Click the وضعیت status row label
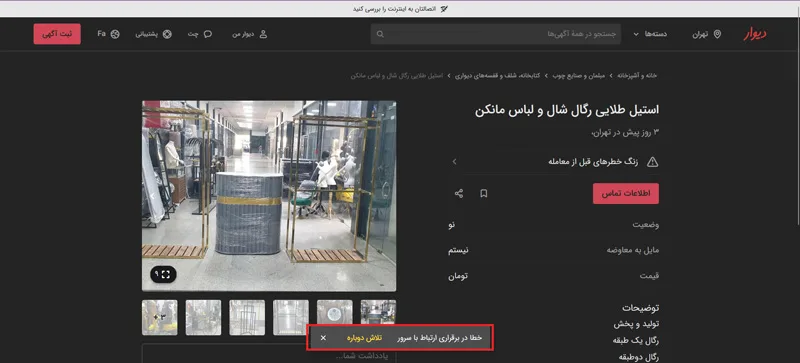 [x=646, y=225]
